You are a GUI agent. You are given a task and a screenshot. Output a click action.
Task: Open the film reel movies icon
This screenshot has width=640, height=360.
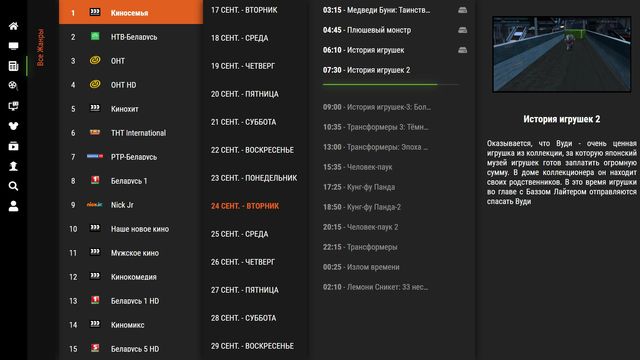[13, 86]
